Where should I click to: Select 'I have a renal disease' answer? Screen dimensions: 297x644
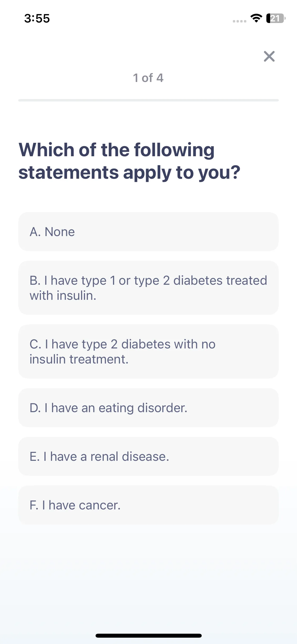(148, 456)
